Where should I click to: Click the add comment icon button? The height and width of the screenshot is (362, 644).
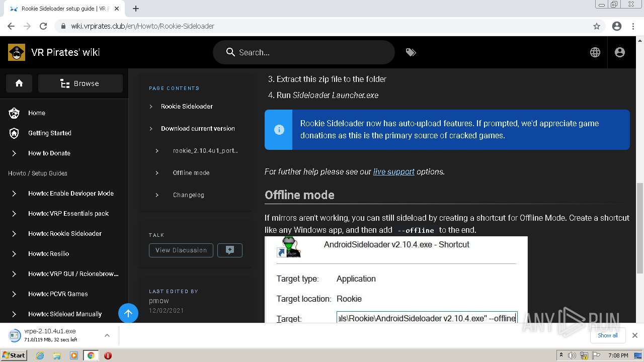[230, 250]
